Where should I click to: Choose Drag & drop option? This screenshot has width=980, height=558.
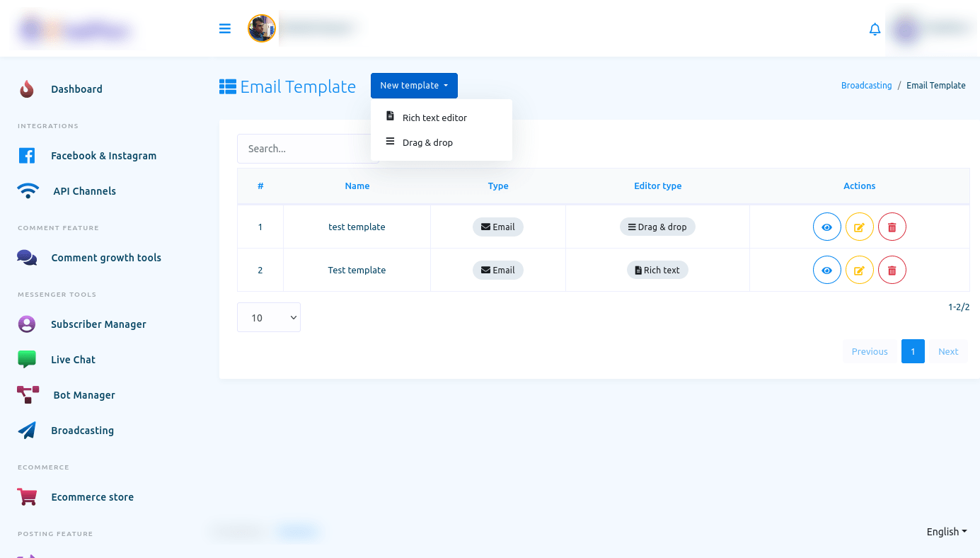(427, 143)
